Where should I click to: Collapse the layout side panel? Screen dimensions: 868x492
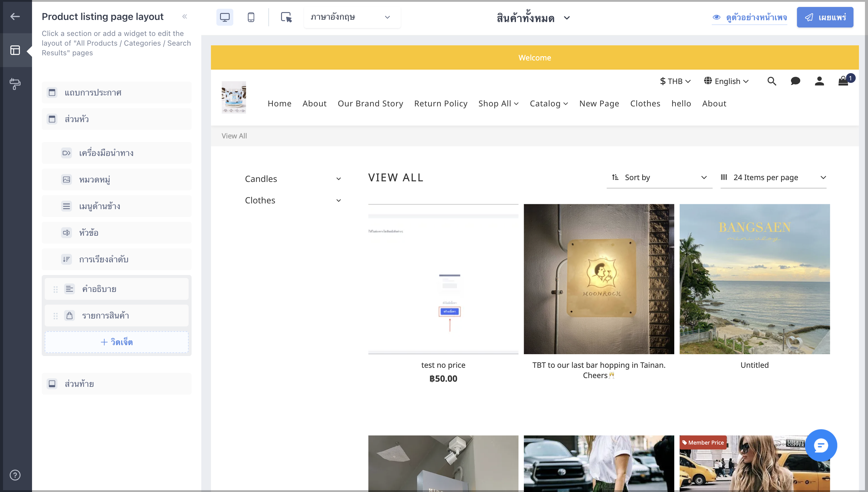coord(184,17)
